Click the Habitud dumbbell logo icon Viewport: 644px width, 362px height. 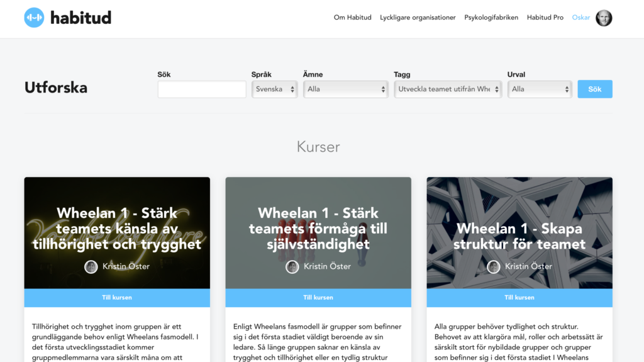(34, 18)
